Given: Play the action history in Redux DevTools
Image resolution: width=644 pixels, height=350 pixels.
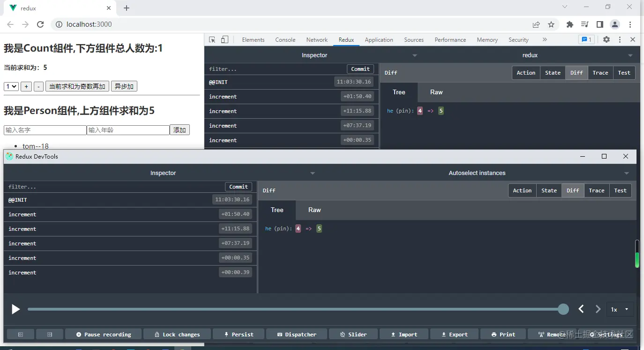Looking at the screenshot, I should click(15, 309).
